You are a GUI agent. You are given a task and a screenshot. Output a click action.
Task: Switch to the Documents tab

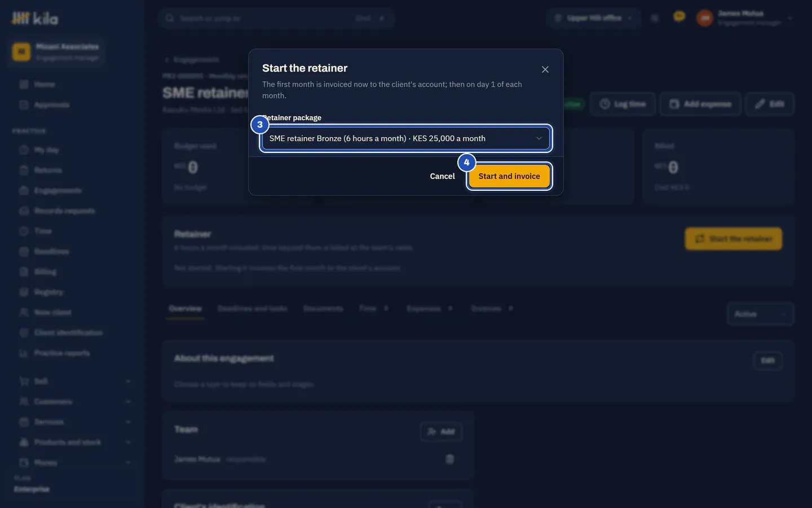point(323,308)
